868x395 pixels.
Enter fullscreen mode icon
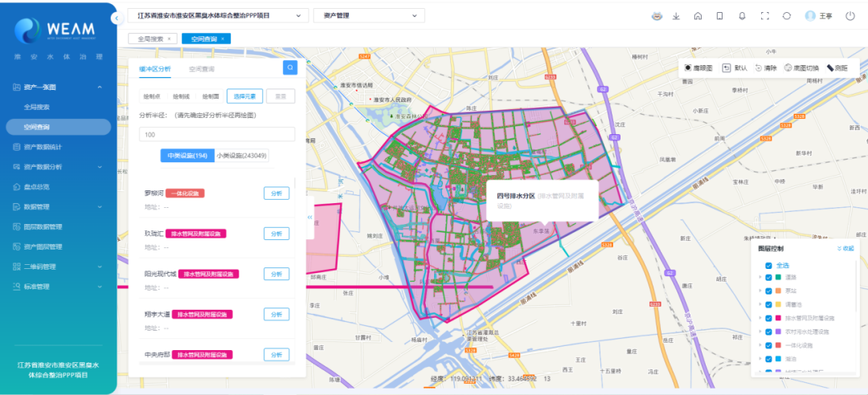click(764, 16)
